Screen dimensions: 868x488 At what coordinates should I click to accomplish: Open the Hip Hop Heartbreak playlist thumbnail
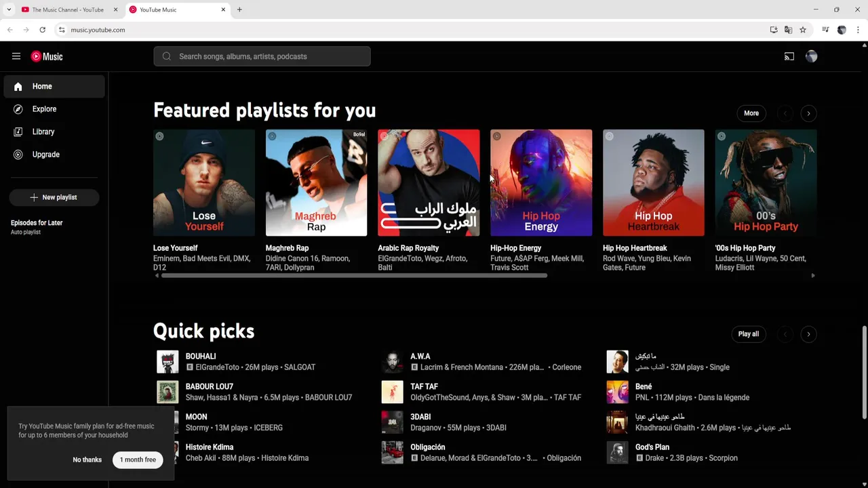tap(654, 183)
